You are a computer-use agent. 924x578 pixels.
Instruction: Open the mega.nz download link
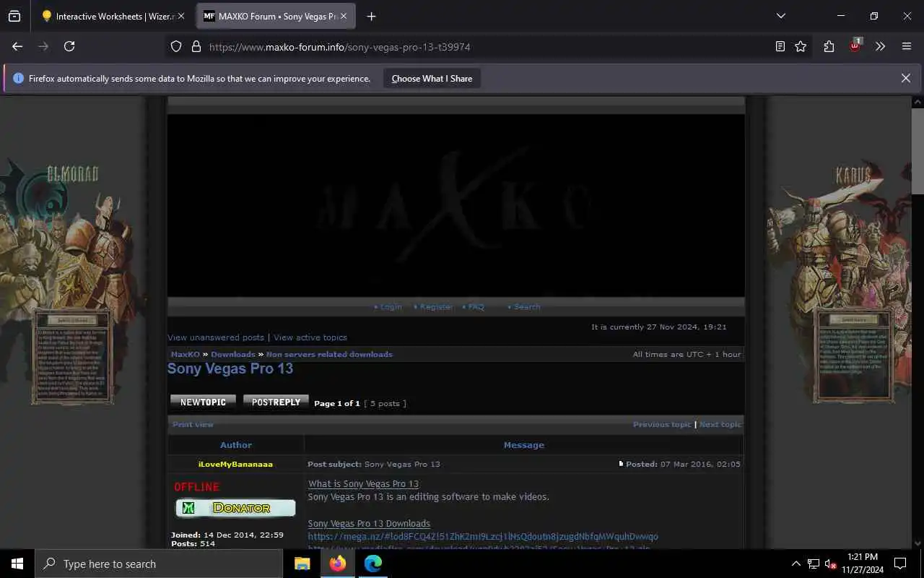coord(483,537)
